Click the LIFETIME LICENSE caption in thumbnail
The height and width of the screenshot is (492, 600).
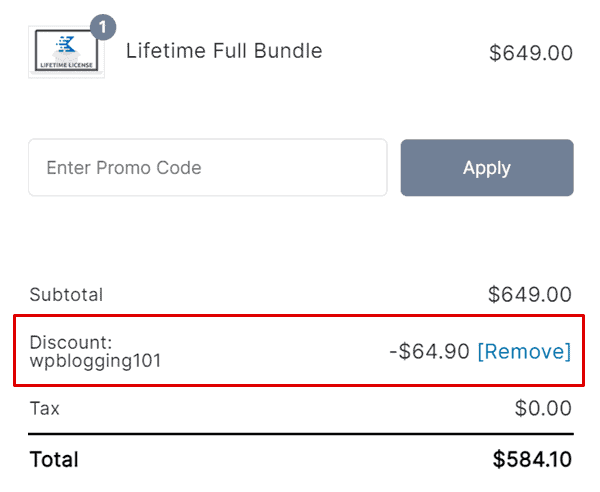point(66,65)
